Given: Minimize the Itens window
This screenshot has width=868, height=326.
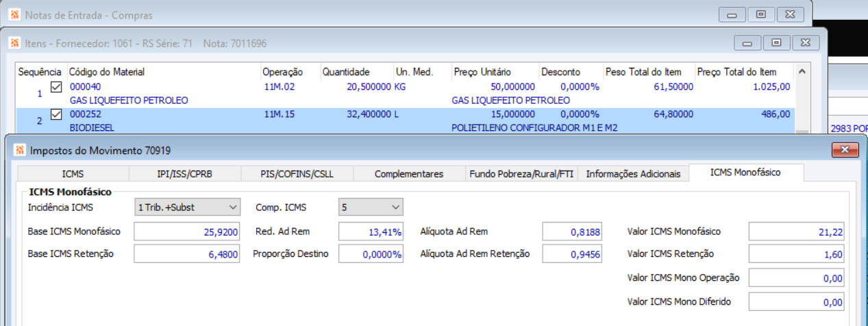Looking at the screenshot, I should click(747, 43).
